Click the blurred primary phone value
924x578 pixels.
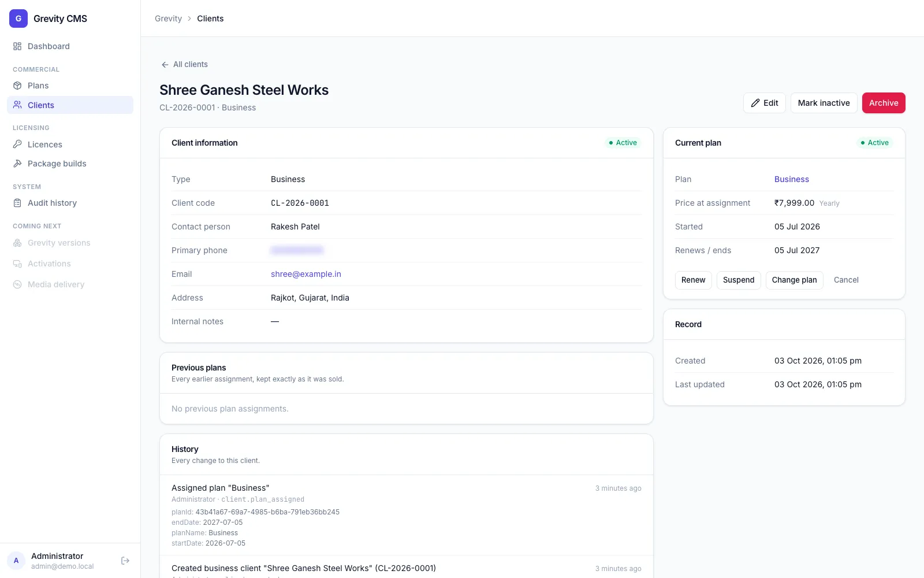[297, 250]
